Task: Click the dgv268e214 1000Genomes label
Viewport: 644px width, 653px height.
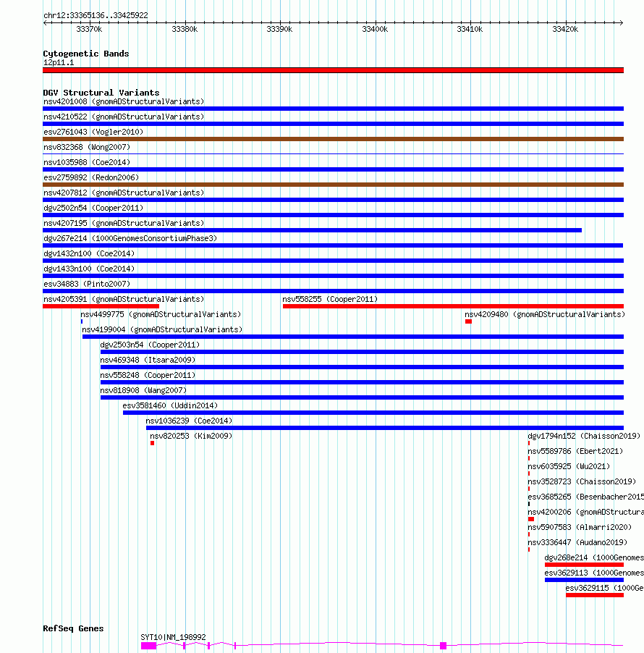Action: pyautogui.click(x=594, y=557)
